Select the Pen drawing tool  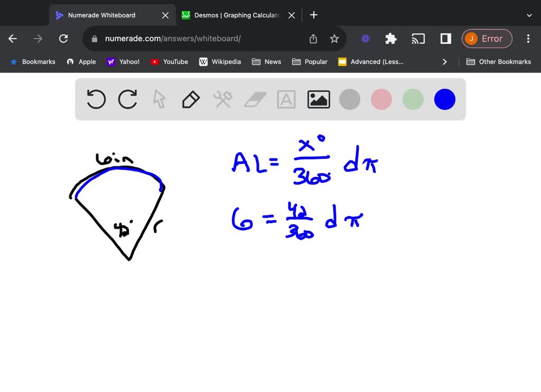tap(191, 99)
